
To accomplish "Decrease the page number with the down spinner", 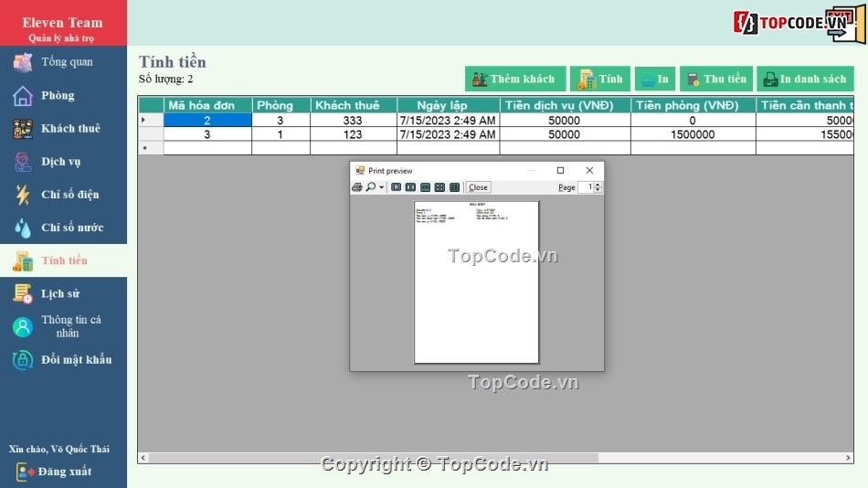I will pos(598,190).
